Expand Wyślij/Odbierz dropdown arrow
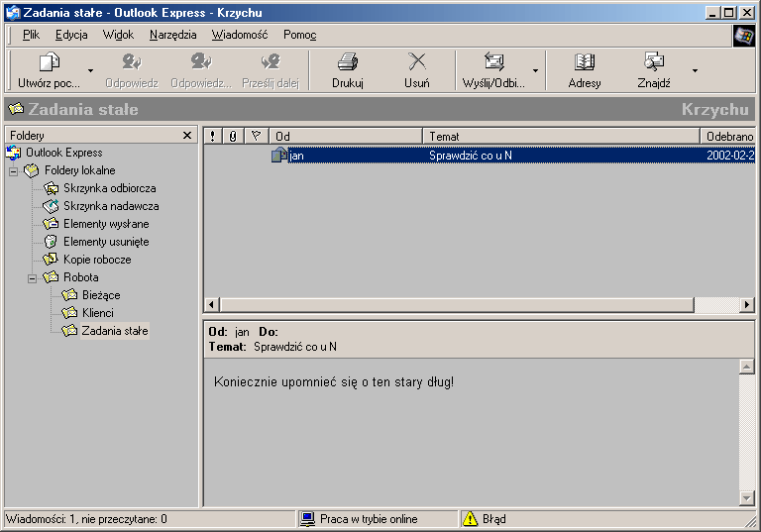This screenshot has width=761, height=532. 536,71
